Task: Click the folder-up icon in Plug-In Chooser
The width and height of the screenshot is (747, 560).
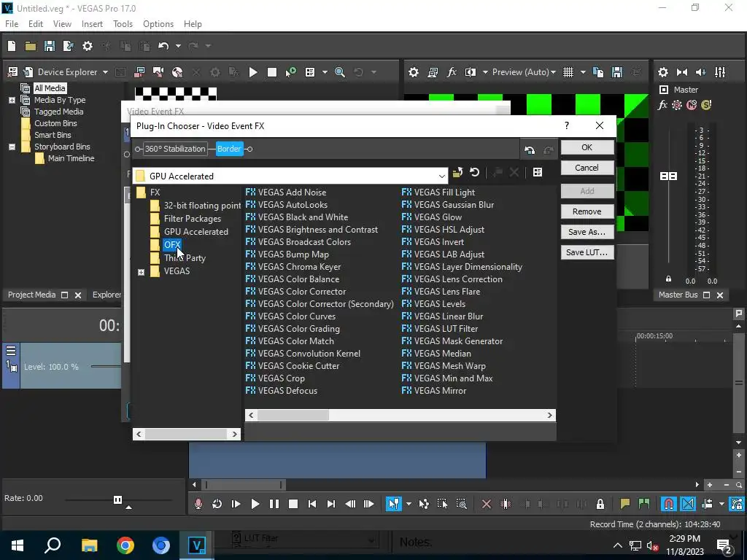Action: click(x=457, y=172)
